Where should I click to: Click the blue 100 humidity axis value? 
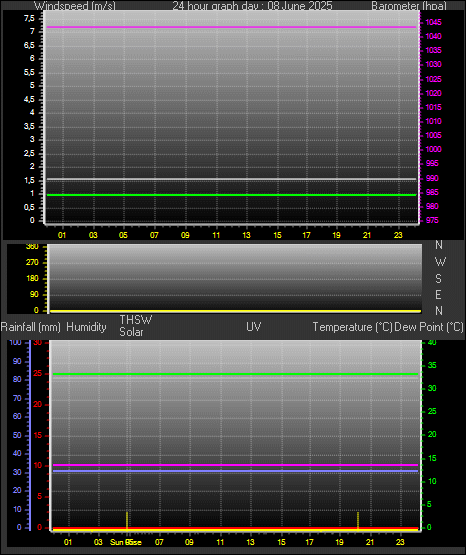(15, 342)
